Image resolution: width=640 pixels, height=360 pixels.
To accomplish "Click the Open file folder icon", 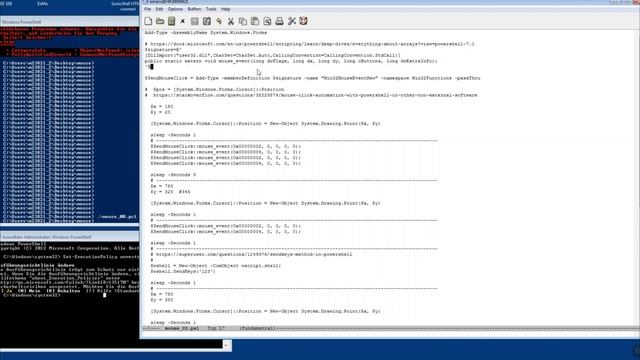I will (160, 21).
